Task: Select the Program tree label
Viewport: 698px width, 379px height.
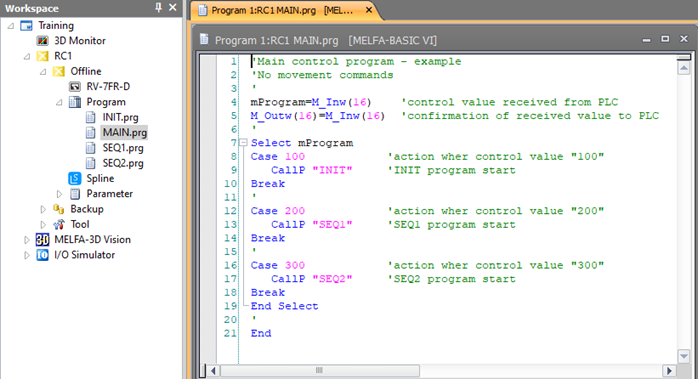Action: pyautogui.click(x=106, y=102)
